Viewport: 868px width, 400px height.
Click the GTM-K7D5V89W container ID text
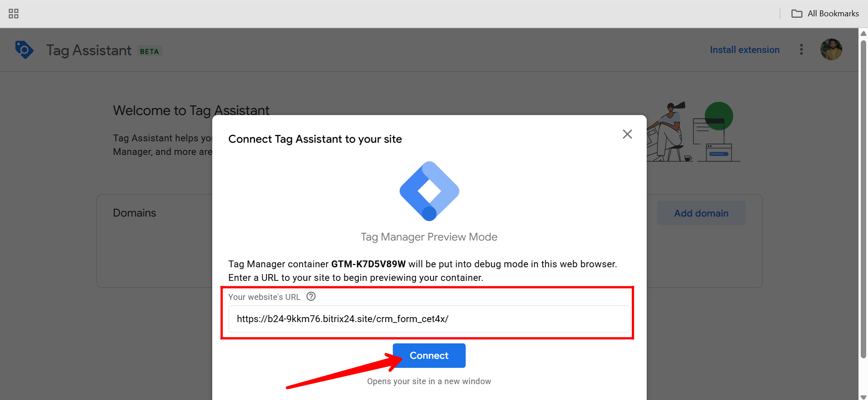368,264
